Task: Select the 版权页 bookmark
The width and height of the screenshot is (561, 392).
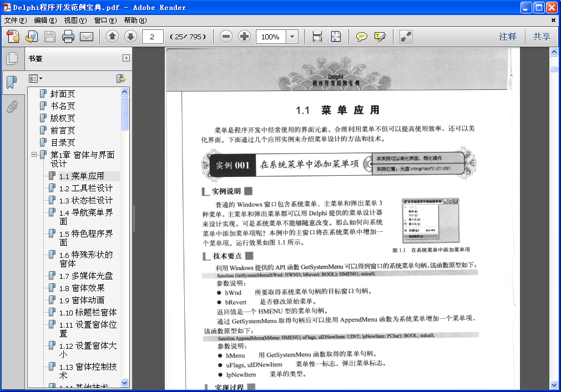Action: click(63, 118)
